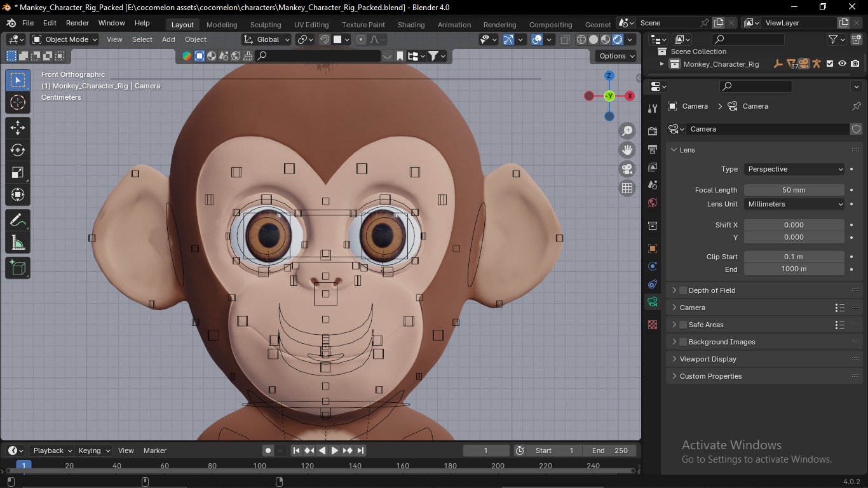Open the viewport Add menu
This screenshot has height=488, width=868.
tap(168, 39)
